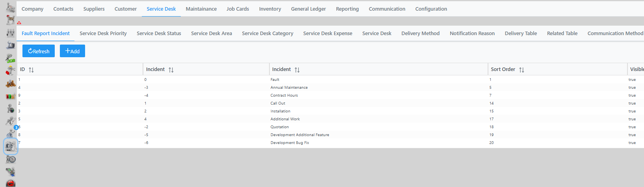Switch to Delivery Table tab
644x187 pixels.
point(521,33)
